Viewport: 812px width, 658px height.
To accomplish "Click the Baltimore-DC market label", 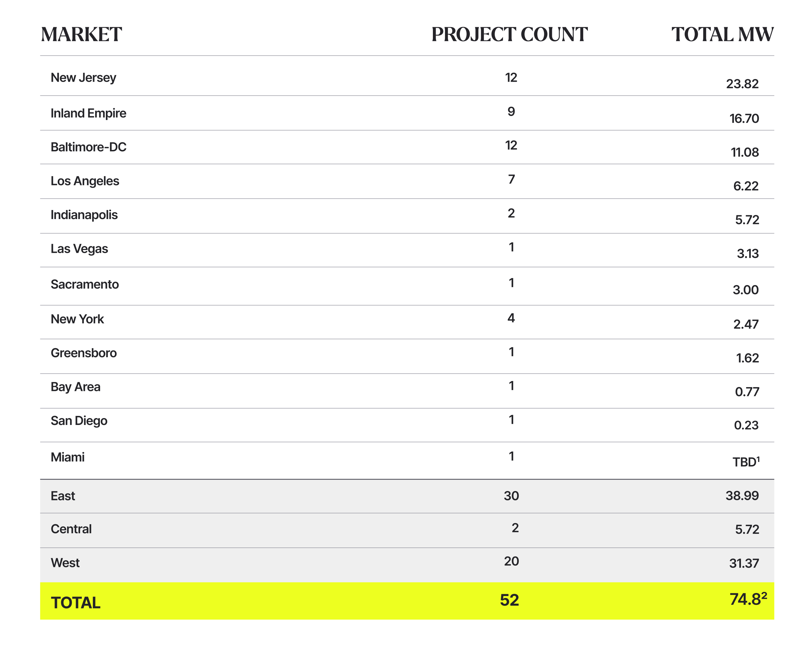I will pyautogui.click(x=88, y=147).
